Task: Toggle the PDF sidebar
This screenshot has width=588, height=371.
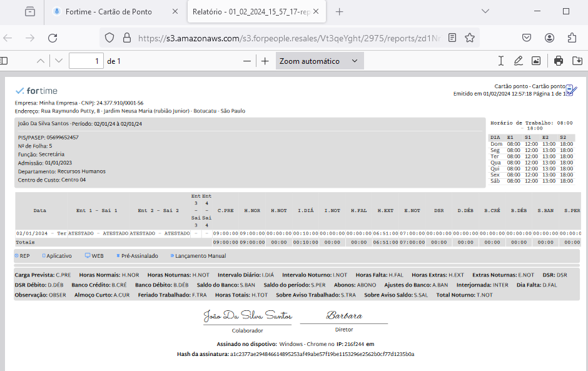Action: 4,61
